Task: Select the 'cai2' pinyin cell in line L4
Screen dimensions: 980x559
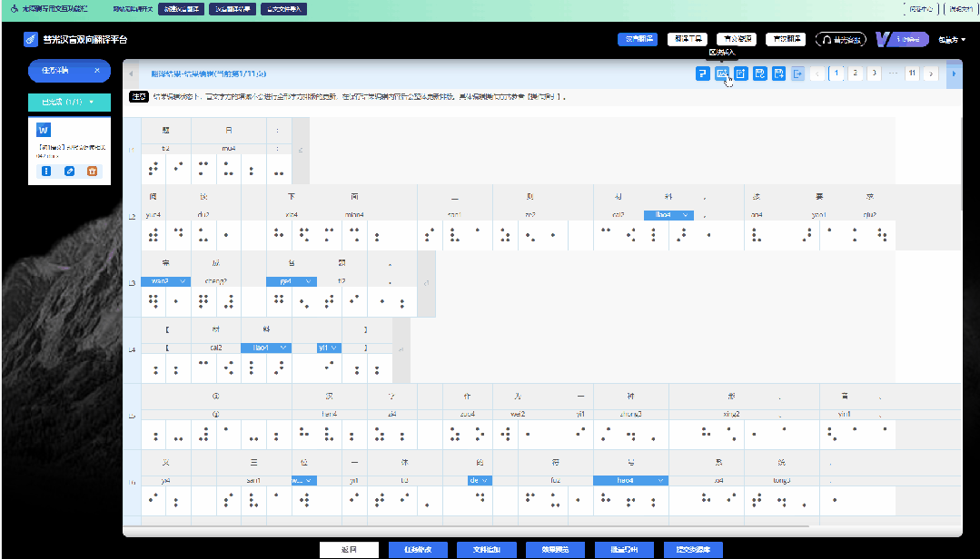Action: (216, 348)
